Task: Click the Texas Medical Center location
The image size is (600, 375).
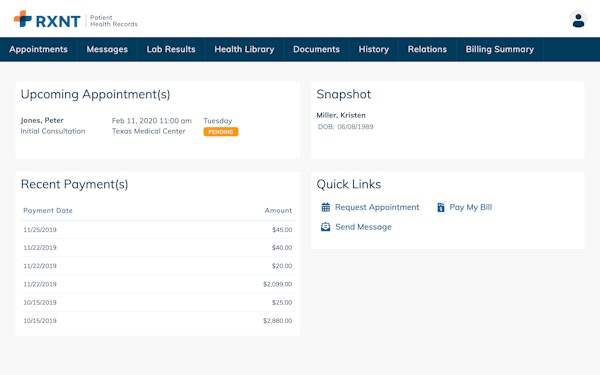Action: pos(148,131)
